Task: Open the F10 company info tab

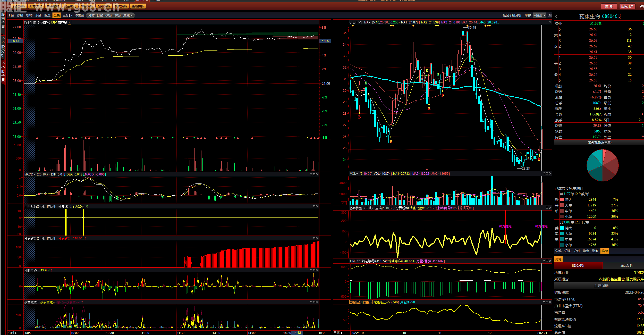Action: (11, 15)
